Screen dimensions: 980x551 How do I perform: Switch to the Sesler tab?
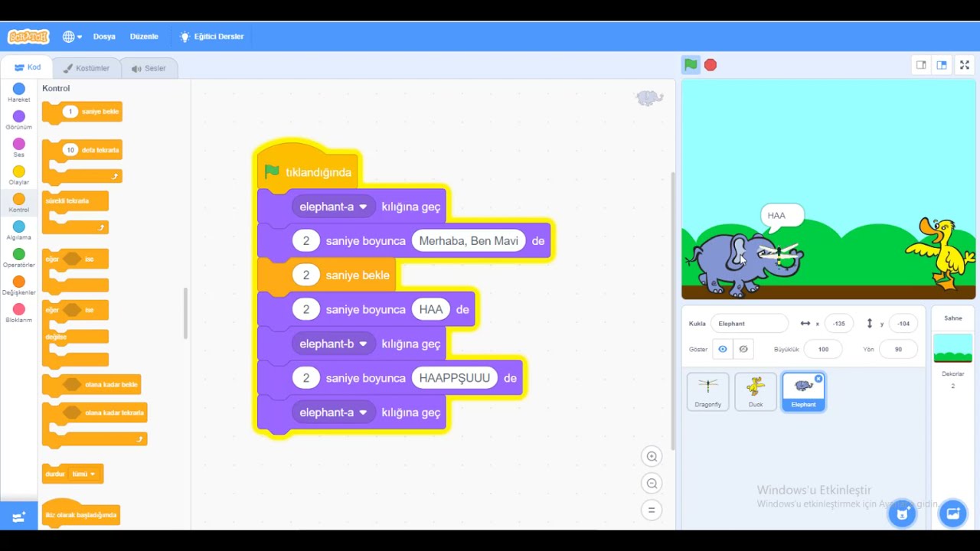coord(149,68)
